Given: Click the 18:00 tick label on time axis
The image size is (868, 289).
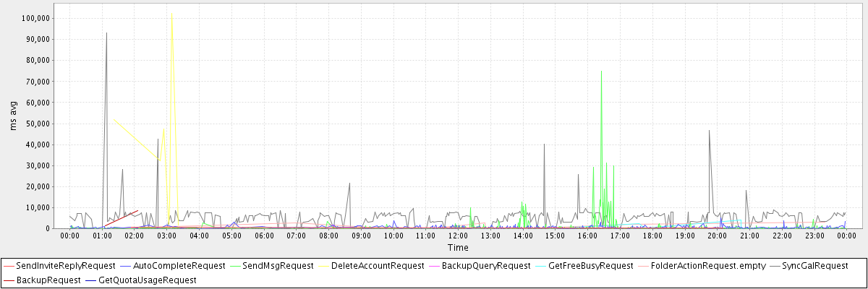Looking at the screenshot, I should pos(652,236).
